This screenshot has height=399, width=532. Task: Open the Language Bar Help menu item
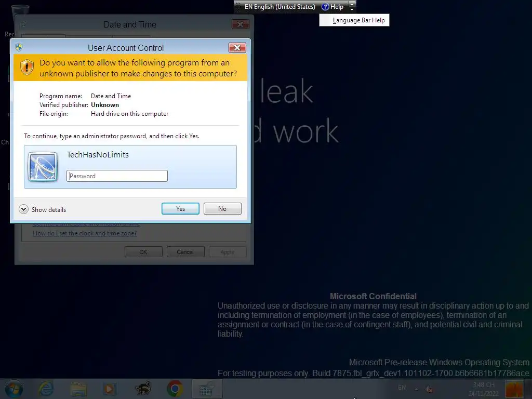[354, 20]
